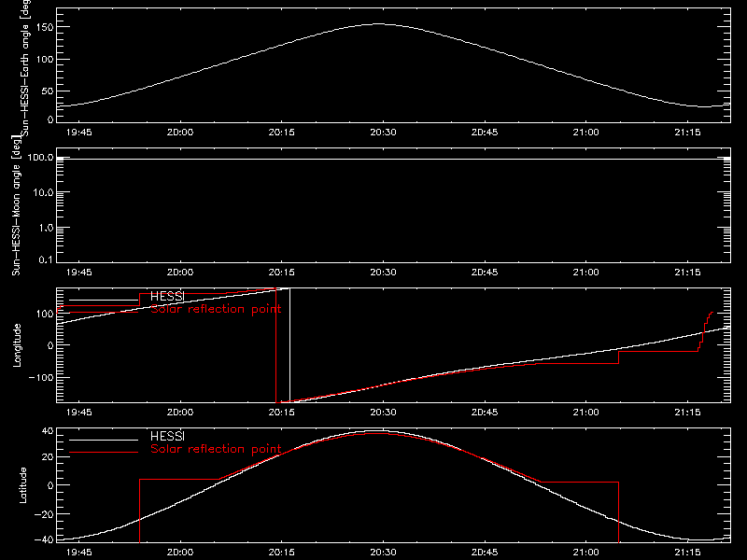This screenshot has height=560, width=747.
Task: Click the Earth angle curve peak near 20:30
Action: coord(378,24)
